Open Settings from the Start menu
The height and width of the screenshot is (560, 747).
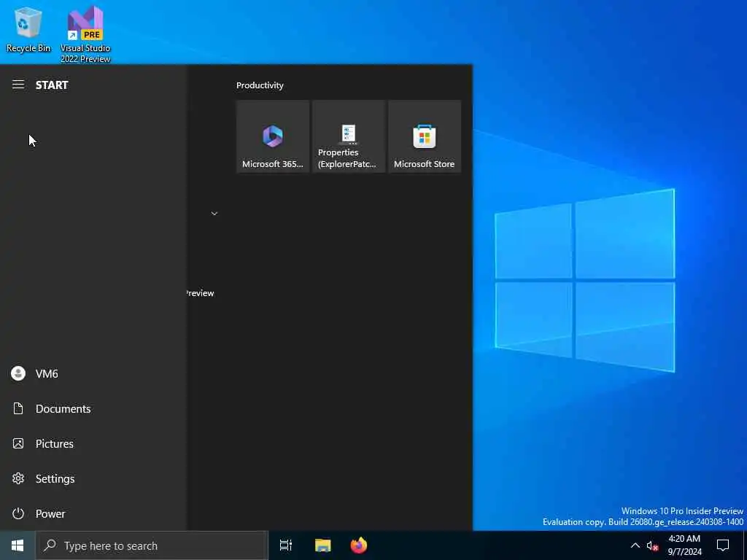point(93,478)
